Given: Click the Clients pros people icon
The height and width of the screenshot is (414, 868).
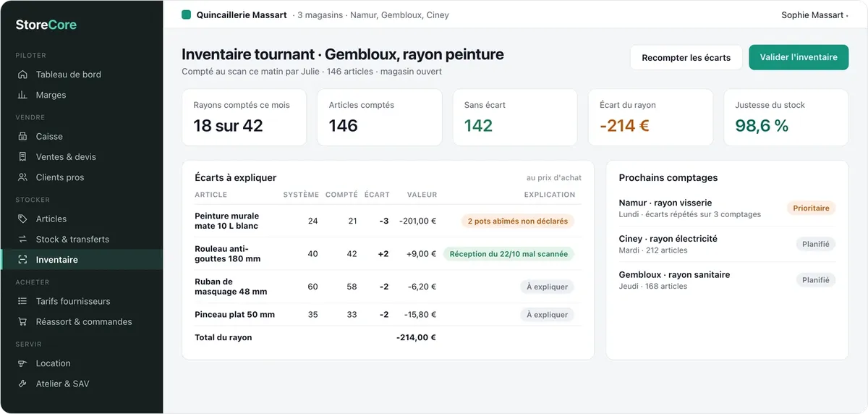Looking at the screenshot, I should click(x=22, y=177).
